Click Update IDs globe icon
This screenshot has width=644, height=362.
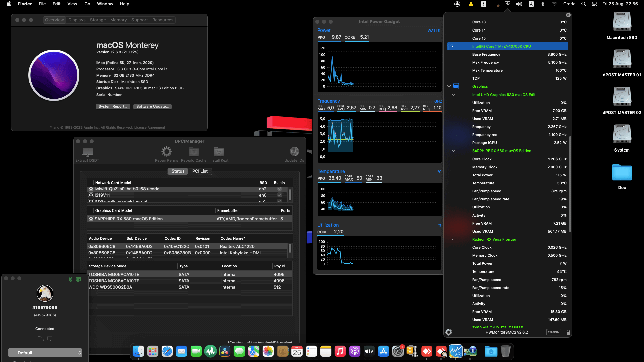(294, 152)
